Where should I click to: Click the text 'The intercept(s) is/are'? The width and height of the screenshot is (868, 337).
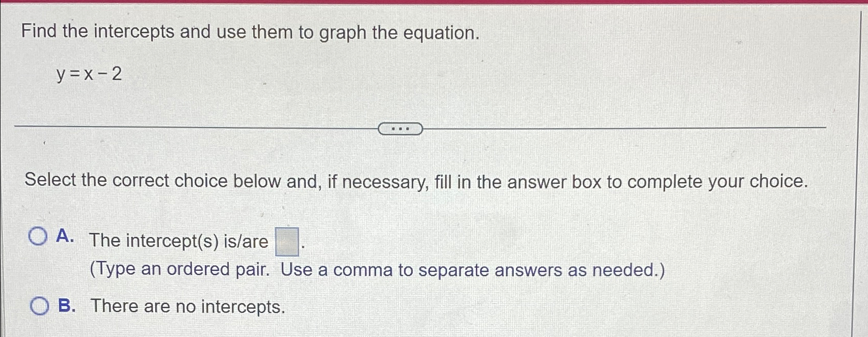(177, 241)
